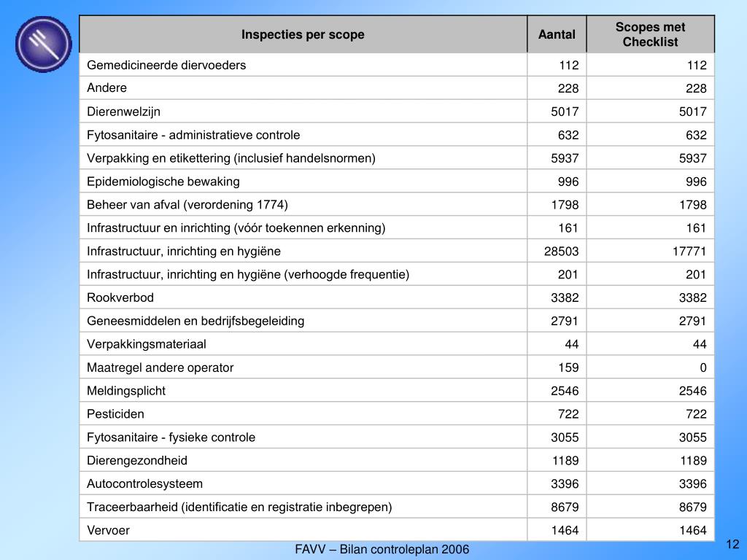Select the 'Meldingsplicht' row label
The width and height of the screenshot is (747, 560).
coord(125,391)
